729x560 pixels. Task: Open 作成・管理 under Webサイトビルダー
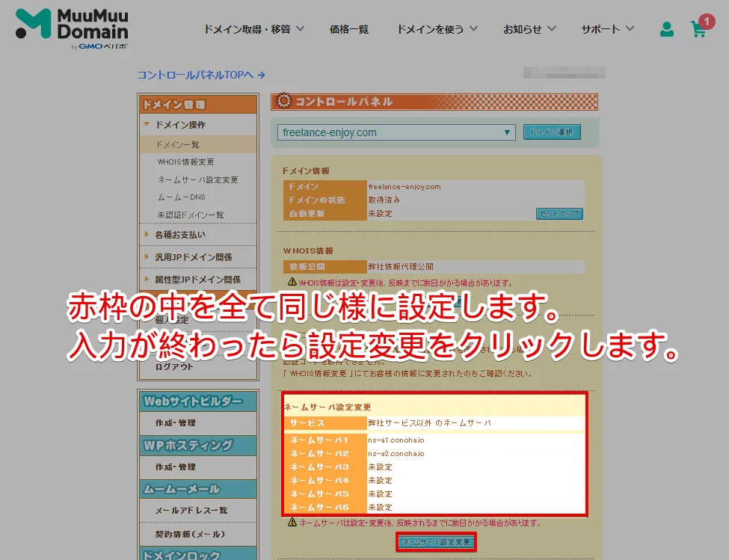pos(175,423)
